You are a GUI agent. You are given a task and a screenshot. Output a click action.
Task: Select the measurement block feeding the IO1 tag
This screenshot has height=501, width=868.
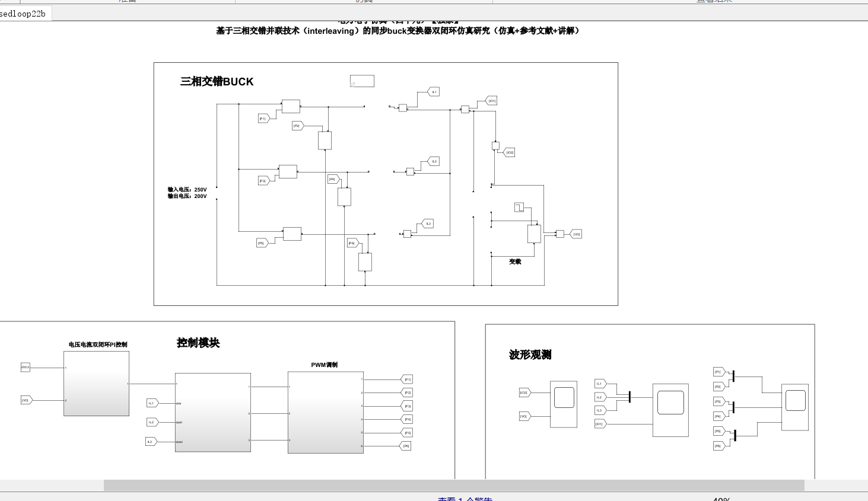(x=465, y=109)
